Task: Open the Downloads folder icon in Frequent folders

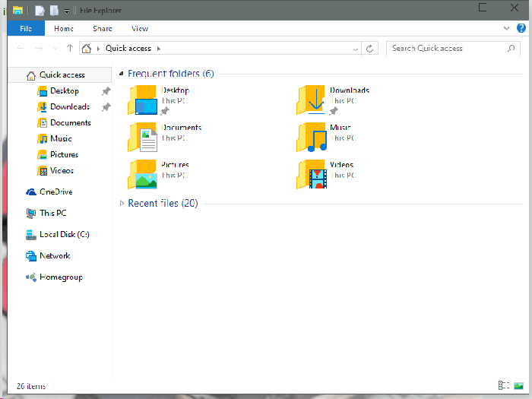Action: click(x=312, y=100)
